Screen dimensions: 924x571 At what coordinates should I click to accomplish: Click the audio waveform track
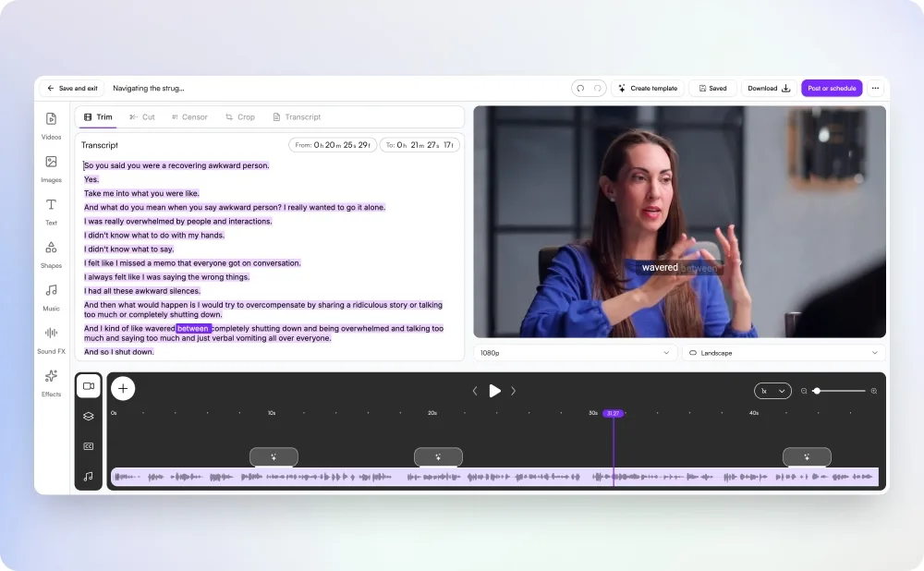(494, 477)
